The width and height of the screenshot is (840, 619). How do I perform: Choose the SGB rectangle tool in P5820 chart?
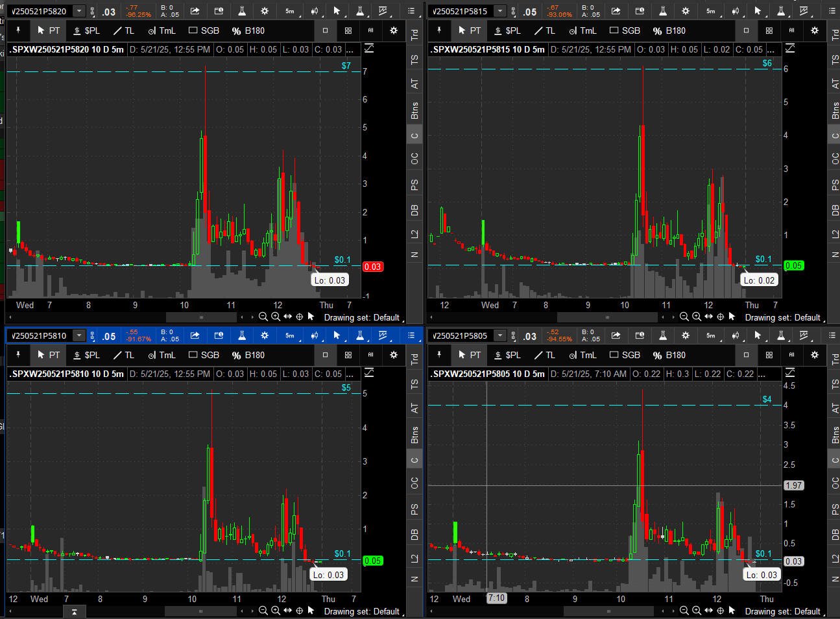(204, 30)
